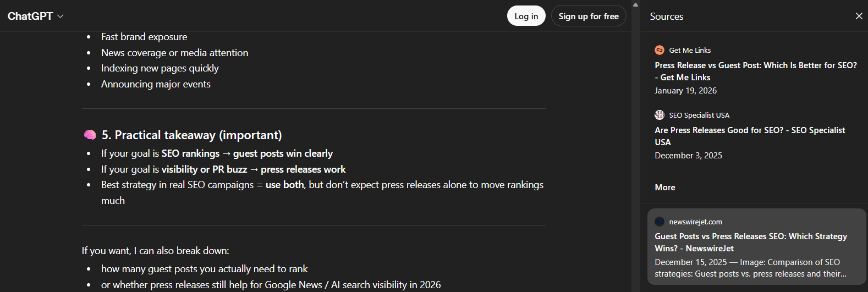The width and height of the screenshot is (868, 292).
Task: Click the newswirejet.com source domain label
Action: pos(695,222)
